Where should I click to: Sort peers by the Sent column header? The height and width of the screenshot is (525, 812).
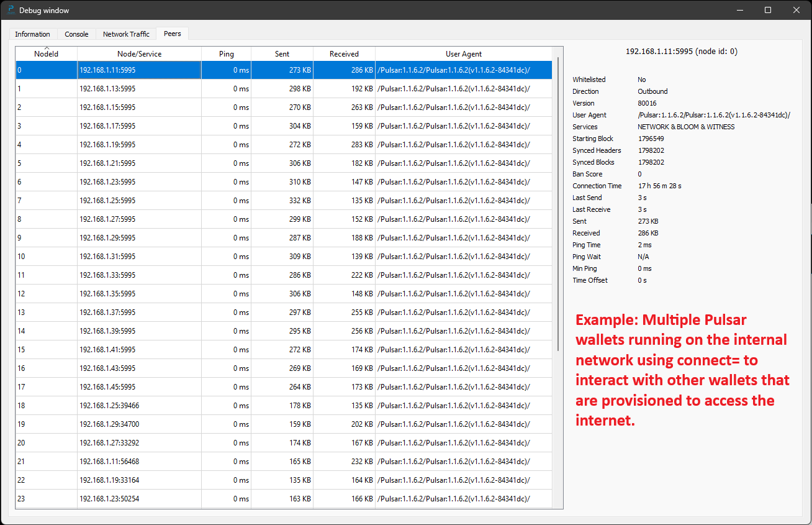click(x=282, y=53)
